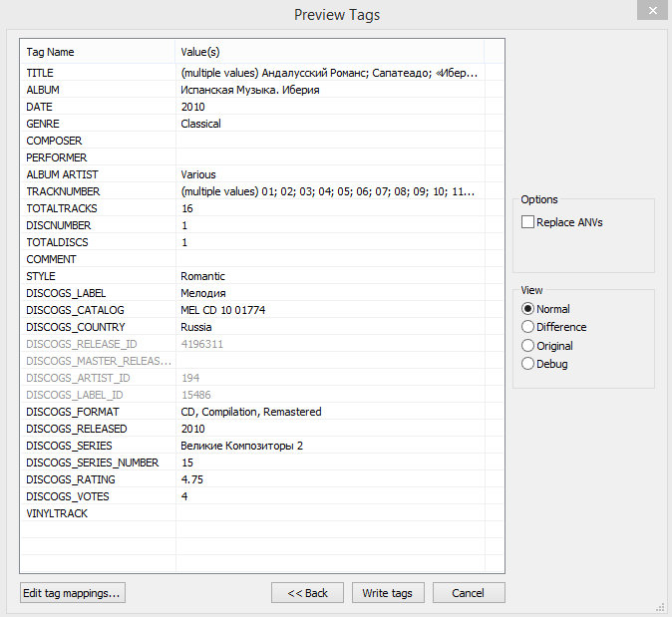
Task: Click the Write tags button
Action: 388,593
